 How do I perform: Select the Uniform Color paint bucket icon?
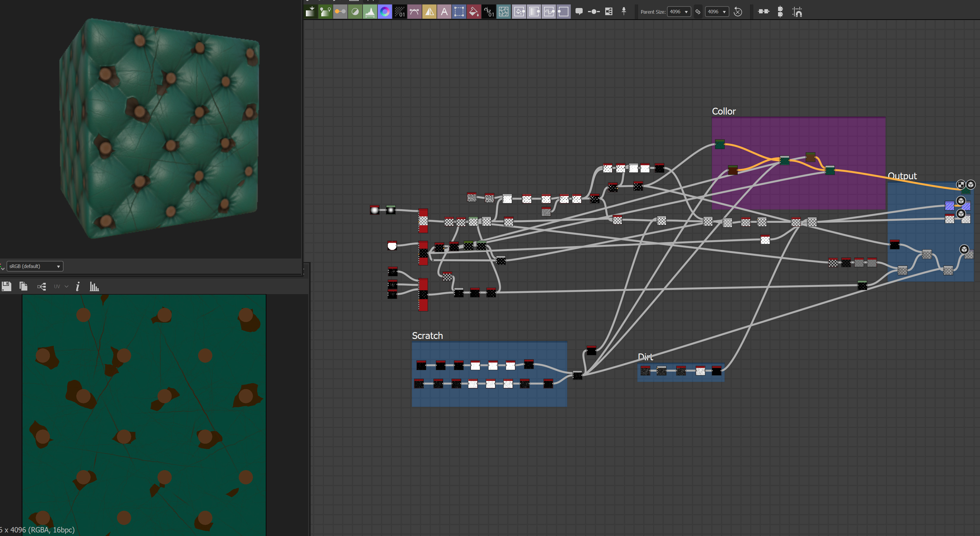tap(474, 12)
